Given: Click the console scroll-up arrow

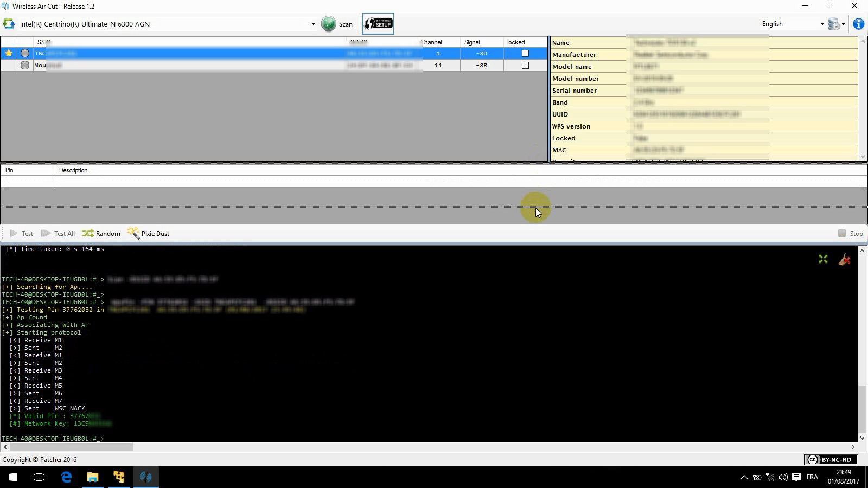Looking at the screenshot, I should (x=863, y=250).
